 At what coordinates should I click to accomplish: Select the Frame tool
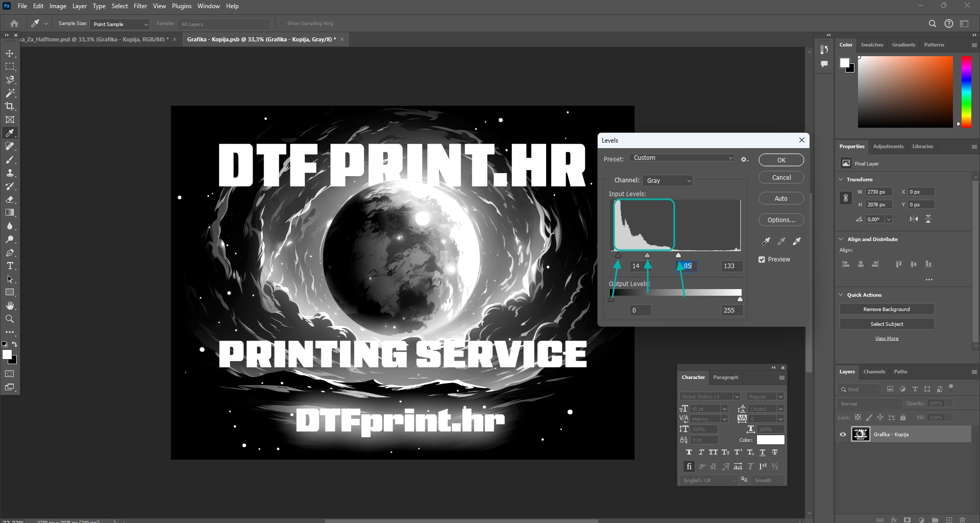[x=10, y=120]
